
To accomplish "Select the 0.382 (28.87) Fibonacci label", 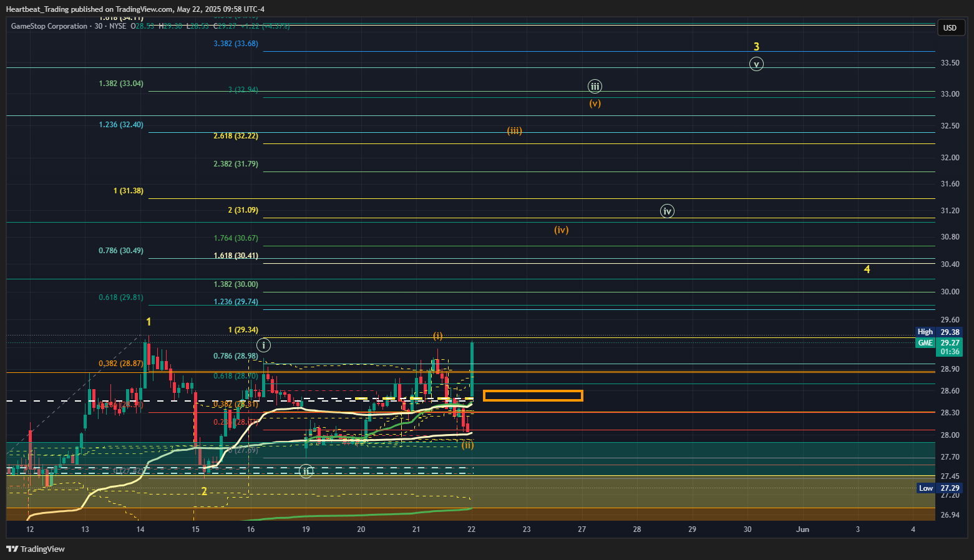I will pyautogui.click(x=121, y=364).
